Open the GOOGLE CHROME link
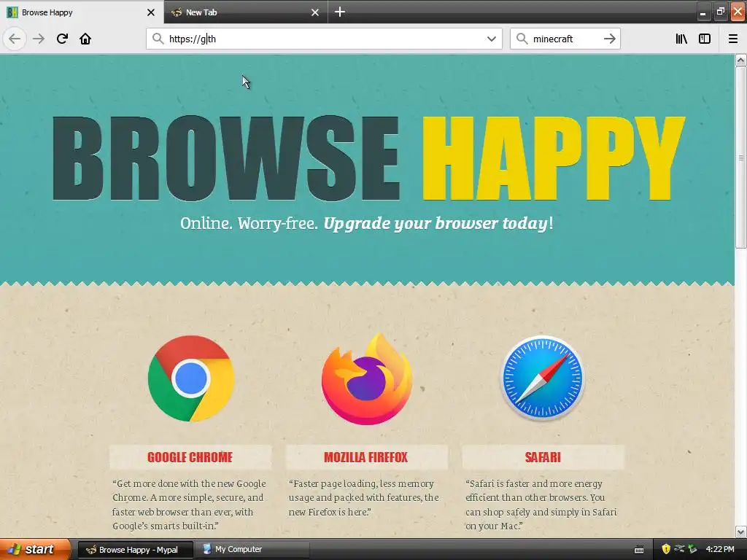The width and height of the screenshot is (747, 560). pos(190,457)
